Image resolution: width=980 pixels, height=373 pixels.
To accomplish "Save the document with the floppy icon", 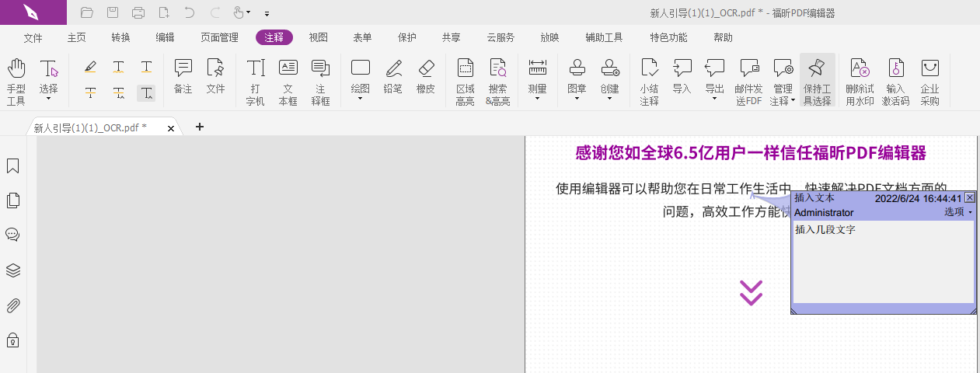I will point(113,12).
